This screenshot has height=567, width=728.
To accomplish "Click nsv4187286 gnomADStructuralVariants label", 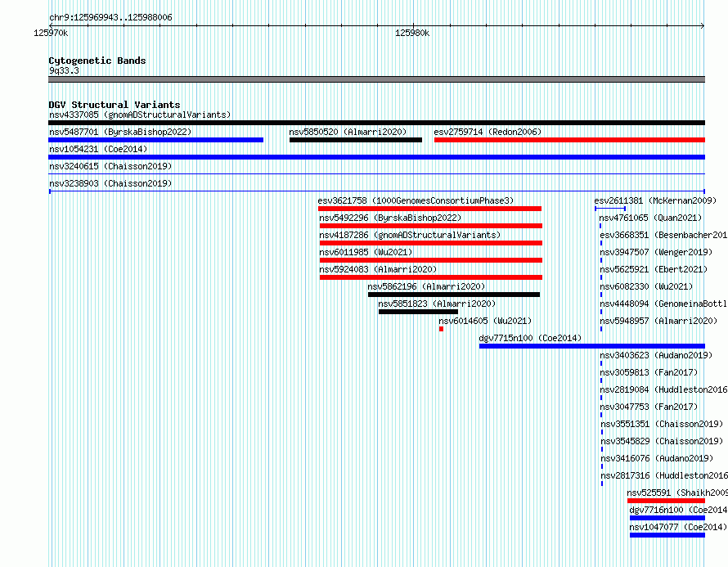I will (x=410, y=235).
